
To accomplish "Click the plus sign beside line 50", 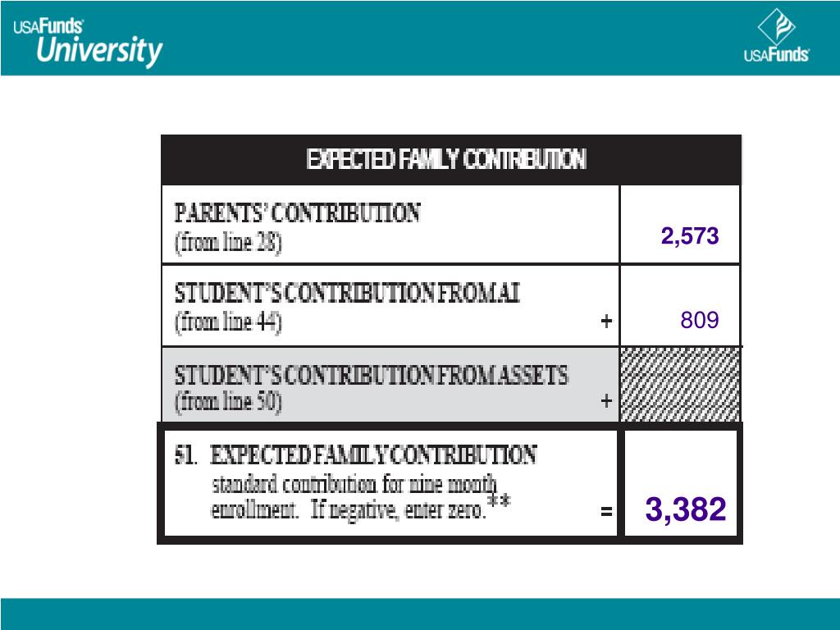I will (x=606, y=401).
